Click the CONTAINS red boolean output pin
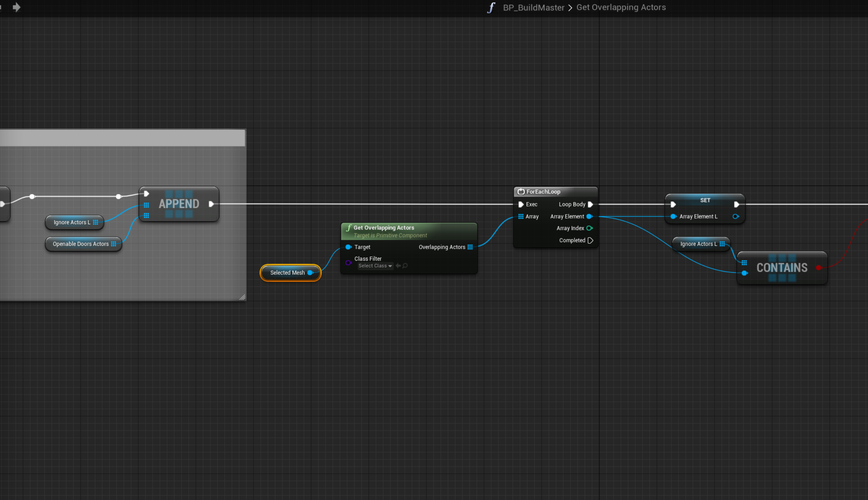The height and width of the screenshot is (500, 868). (819, 267)
